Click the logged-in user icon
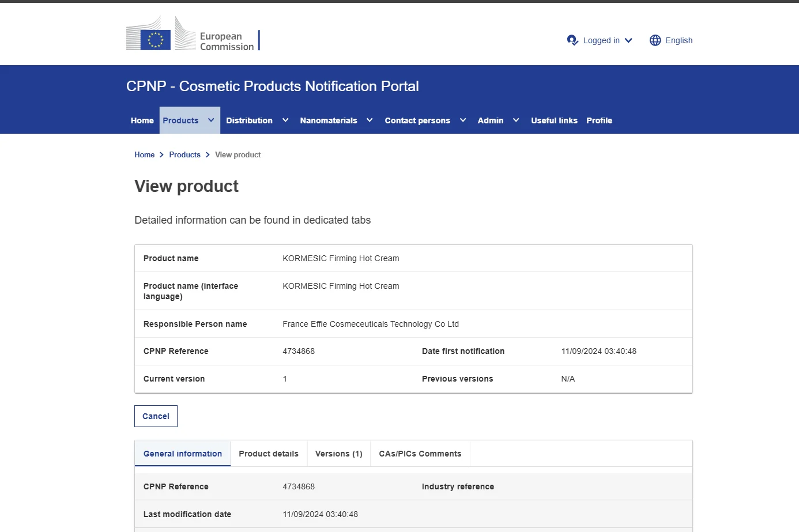This screenshot has height=532, width=799. (572, 40)
